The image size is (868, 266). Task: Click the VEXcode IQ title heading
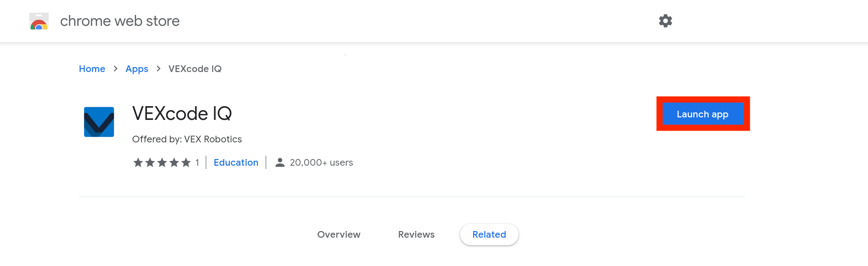point(182,113)
